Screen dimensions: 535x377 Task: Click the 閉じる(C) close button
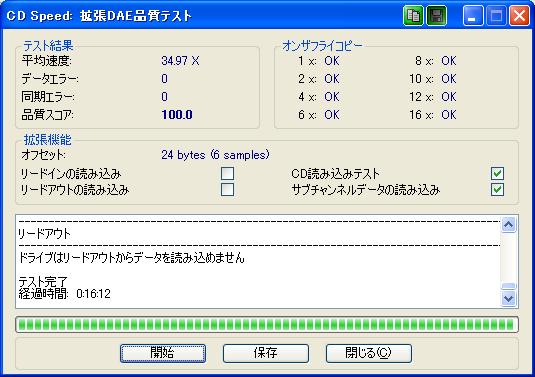(369, 353)
